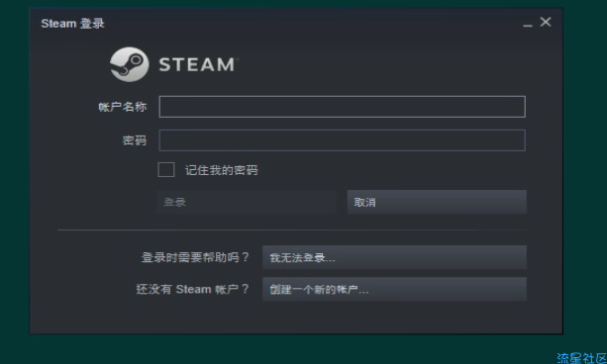
Task: Click the 密码 field label
Action: point(135,140)
